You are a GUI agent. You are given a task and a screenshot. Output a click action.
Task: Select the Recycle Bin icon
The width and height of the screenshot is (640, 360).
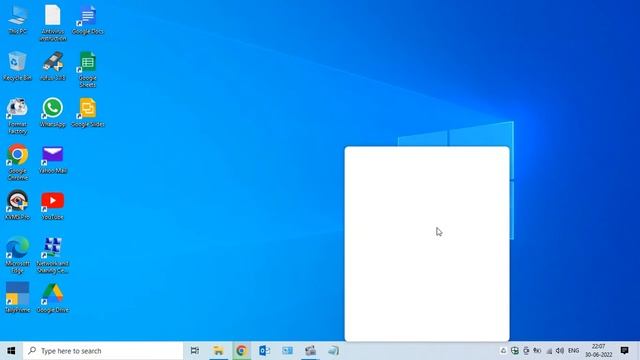(x=17, y=66)
